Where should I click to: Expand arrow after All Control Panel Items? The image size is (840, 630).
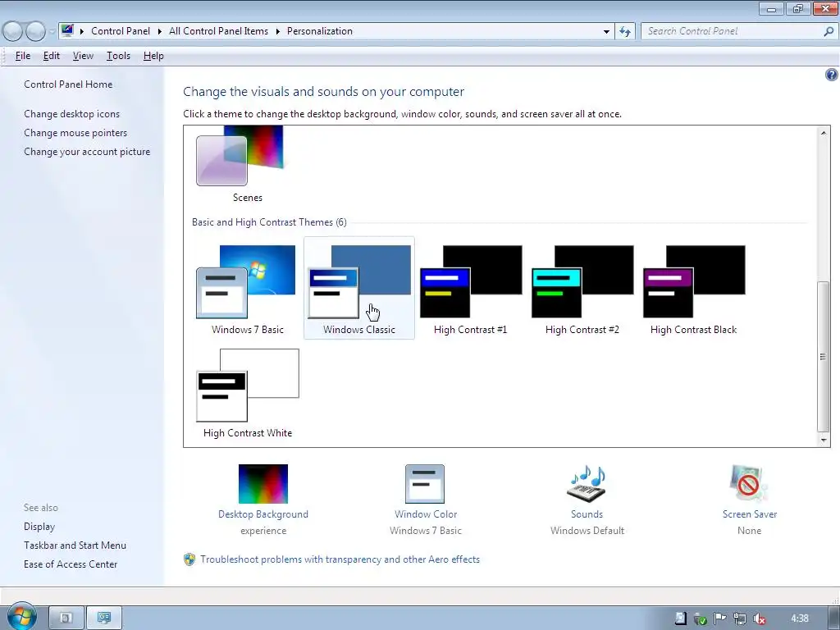point(277,31)
